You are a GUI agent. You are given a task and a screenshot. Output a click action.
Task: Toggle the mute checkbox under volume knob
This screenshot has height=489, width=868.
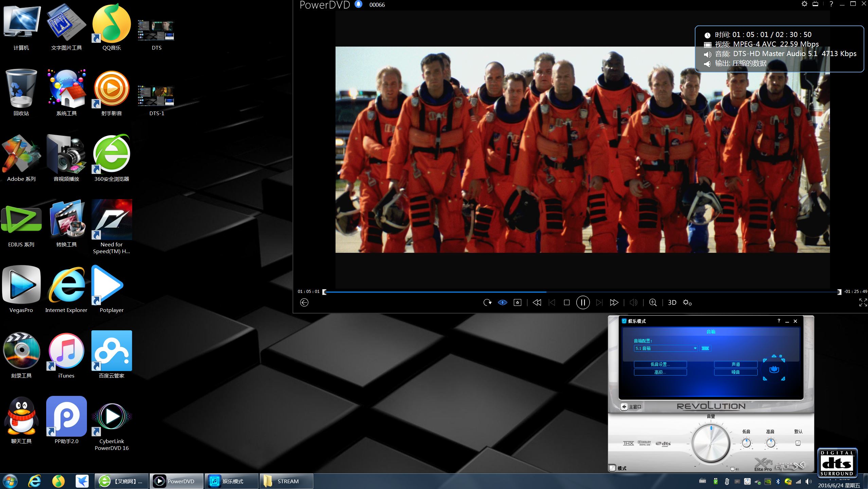pyautogui.click(x=733, y=469)
